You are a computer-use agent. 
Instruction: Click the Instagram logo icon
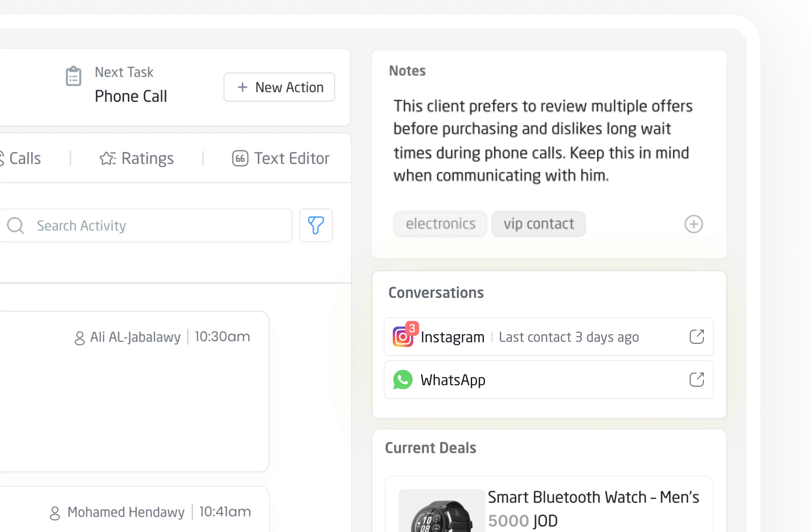pyautogui.click(x=403, y=337)
